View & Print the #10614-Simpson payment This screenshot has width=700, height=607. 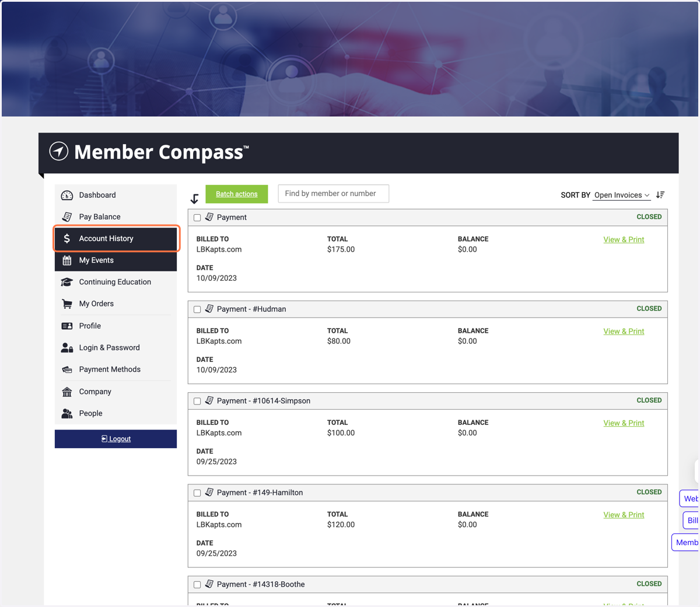(x=624, y=423)
